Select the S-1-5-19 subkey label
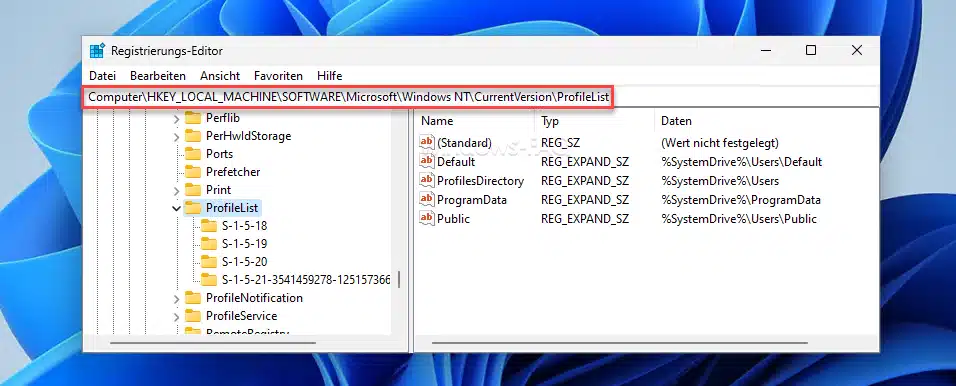 [x=244, y=244]
